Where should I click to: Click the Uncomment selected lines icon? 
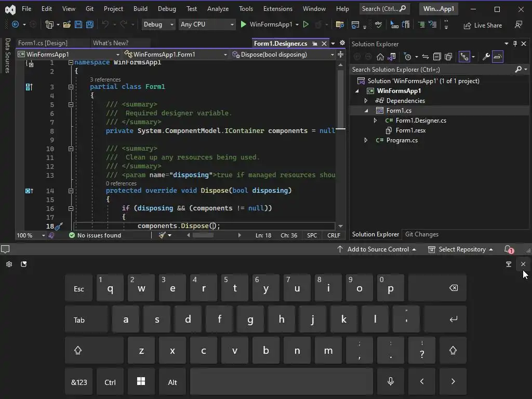pyautogui.click(x=433, y=24)
